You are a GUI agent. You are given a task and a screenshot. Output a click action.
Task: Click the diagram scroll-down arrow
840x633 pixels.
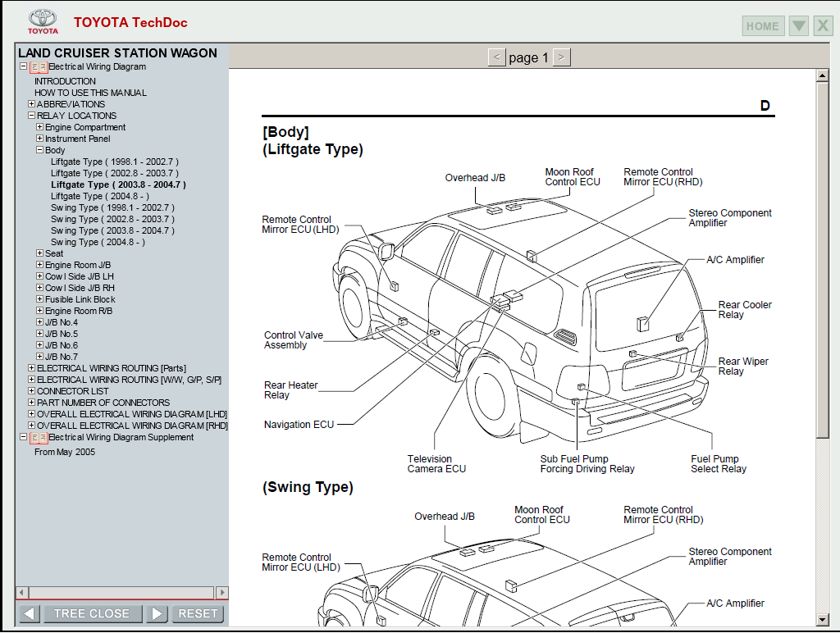click(x=822, y=620)
